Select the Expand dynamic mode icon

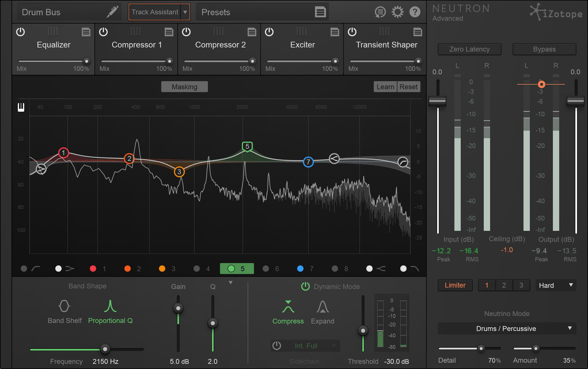(322, 307)
